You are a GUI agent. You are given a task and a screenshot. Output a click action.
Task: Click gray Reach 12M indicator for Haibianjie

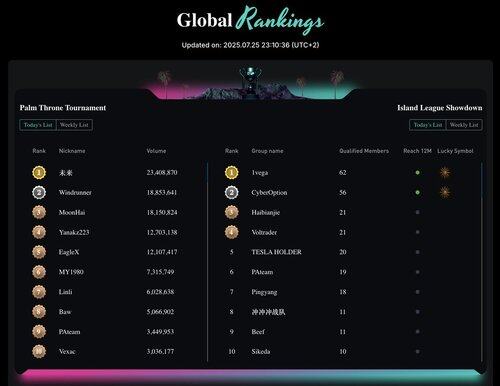pyautogui.click(x=417, y=212)
